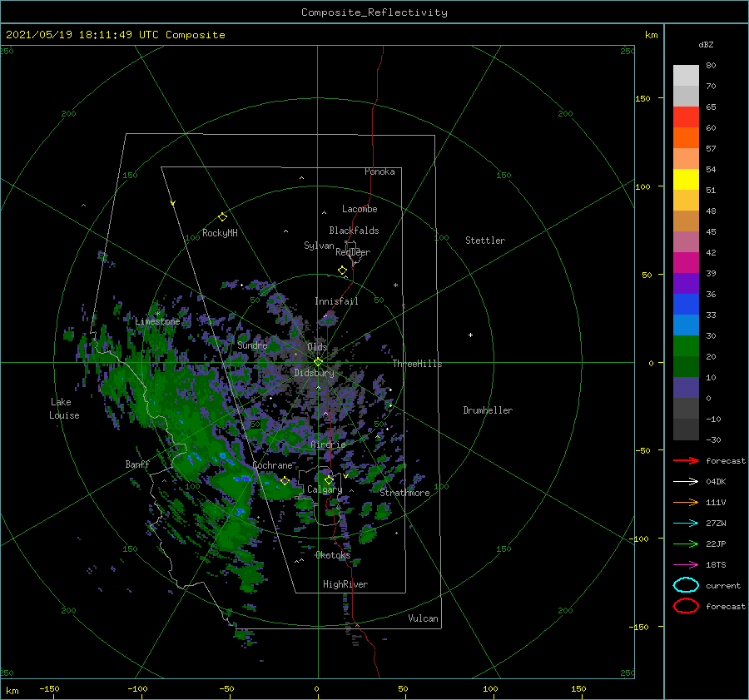
Task: Click the 80 dBZ light gray swatch
Action: click(686, 75)
